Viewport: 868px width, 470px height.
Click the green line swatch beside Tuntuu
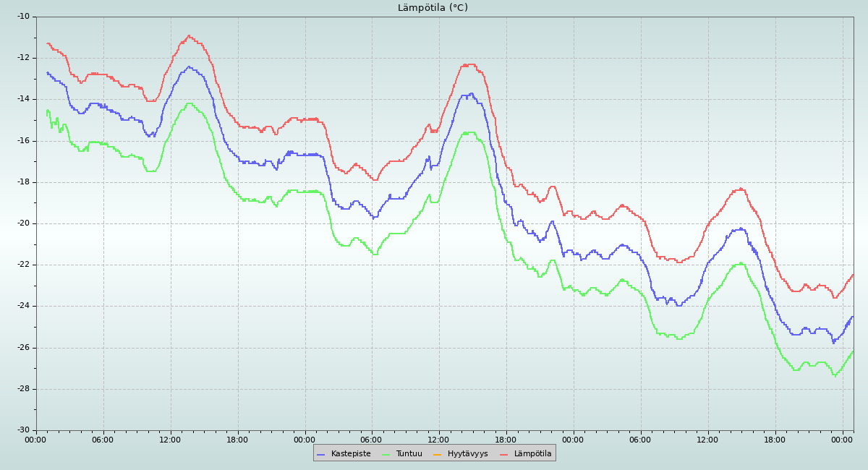[x=386, y=453]
